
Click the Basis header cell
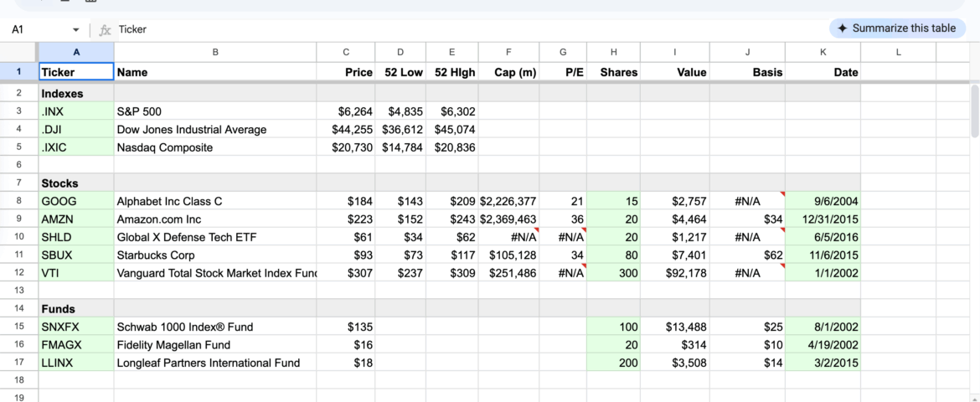pyautogui.click(x=747, y=72)
